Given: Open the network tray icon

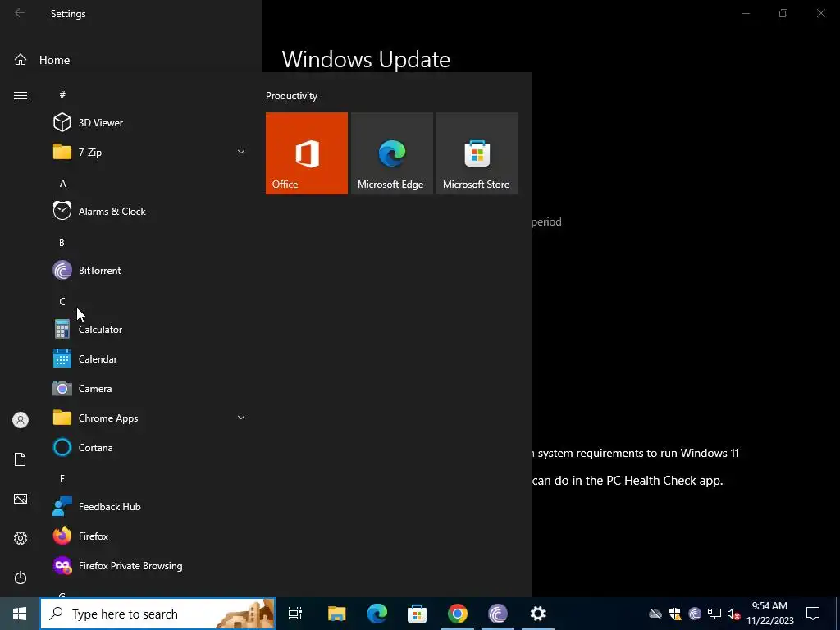Looking at the screenshot, I should (x=714, y=614).
